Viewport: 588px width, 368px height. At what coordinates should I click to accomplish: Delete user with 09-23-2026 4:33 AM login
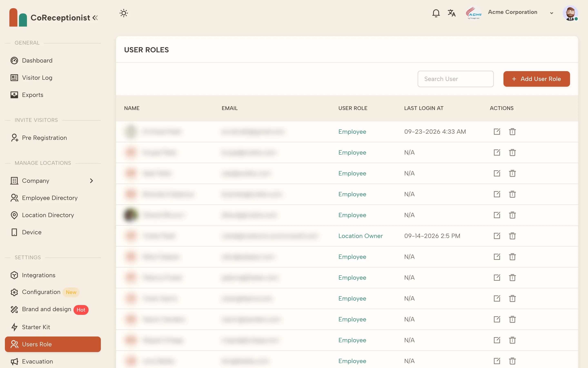pyautogui.click(x=512, y=131)
